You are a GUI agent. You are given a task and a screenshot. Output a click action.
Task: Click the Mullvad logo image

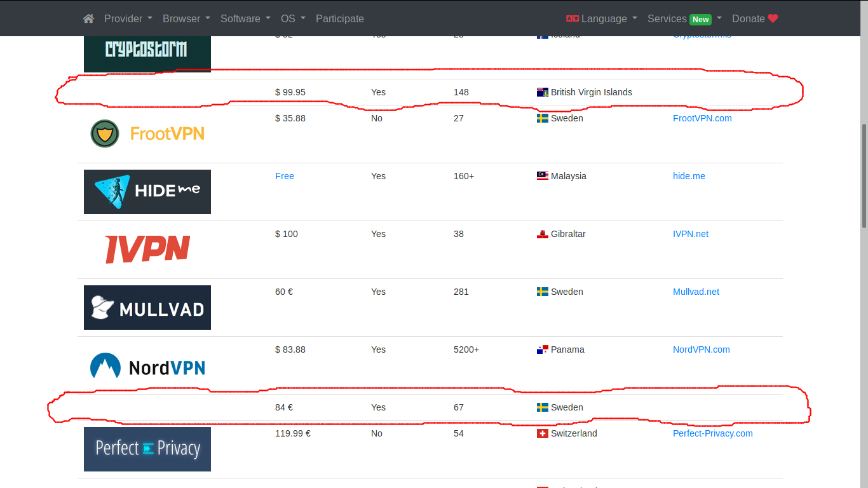tap(147, 308)
